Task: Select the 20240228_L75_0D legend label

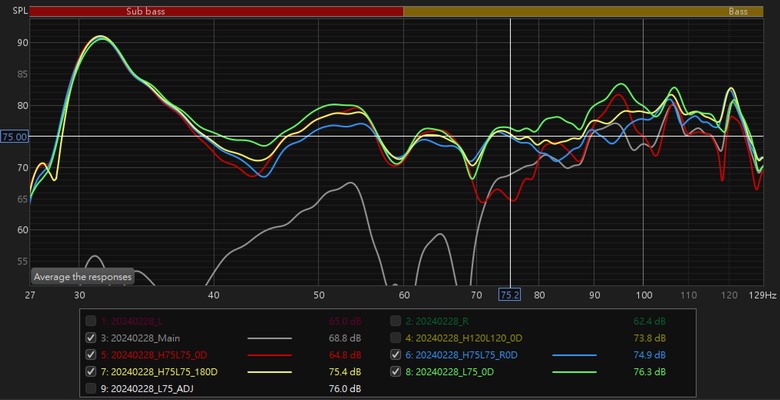Action: (449, 372)
